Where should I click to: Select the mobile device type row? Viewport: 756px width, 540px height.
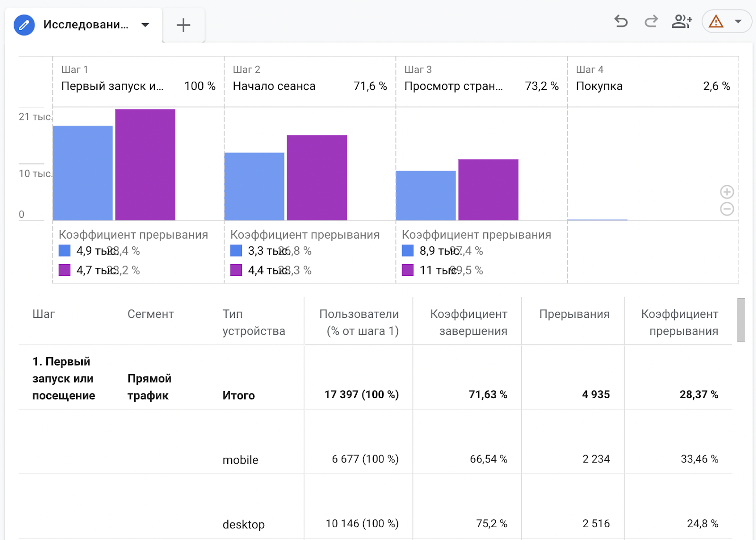click(x=240, y=459)
